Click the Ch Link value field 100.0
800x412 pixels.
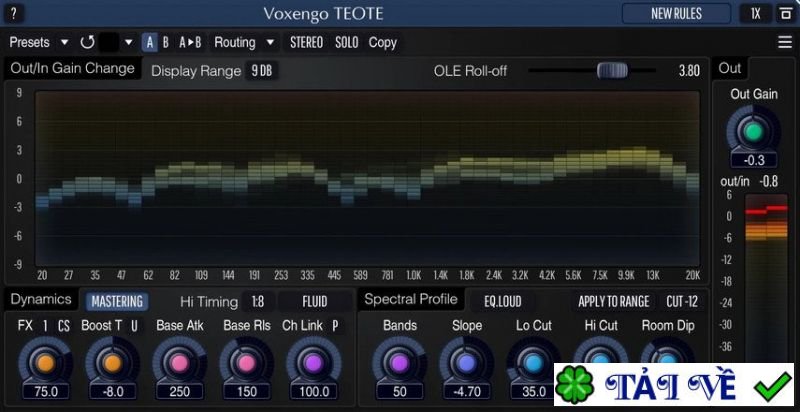pos(313,392)
